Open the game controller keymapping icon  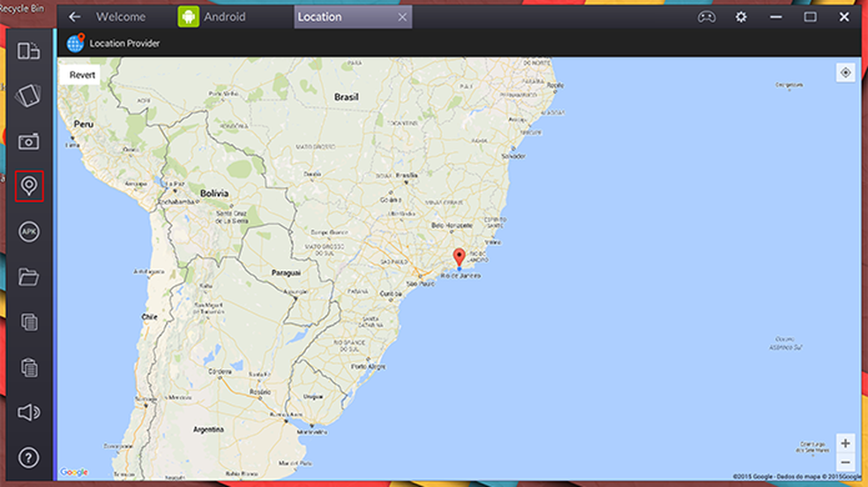click(x=707, y=17)
